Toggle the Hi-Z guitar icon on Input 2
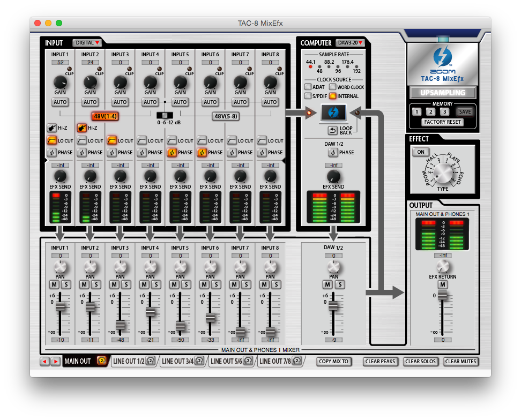The height and width of the screenshot is (420, 521). 81,128
